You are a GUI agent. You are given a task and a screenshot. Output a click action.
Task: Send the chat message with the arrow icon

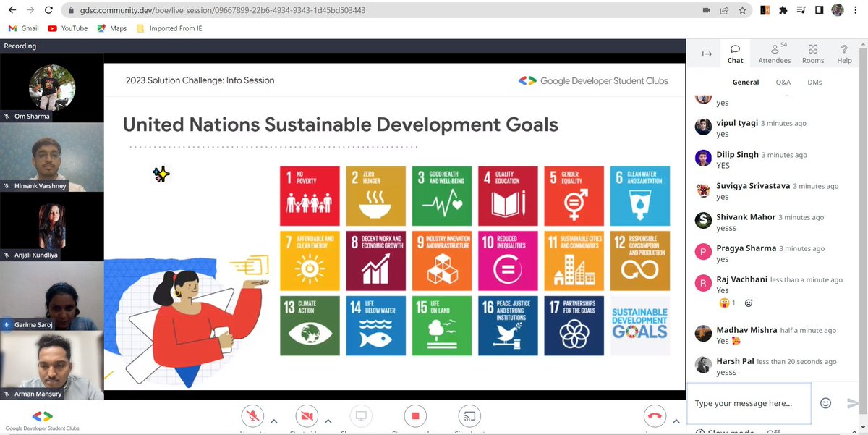click(x=853, y=403)
